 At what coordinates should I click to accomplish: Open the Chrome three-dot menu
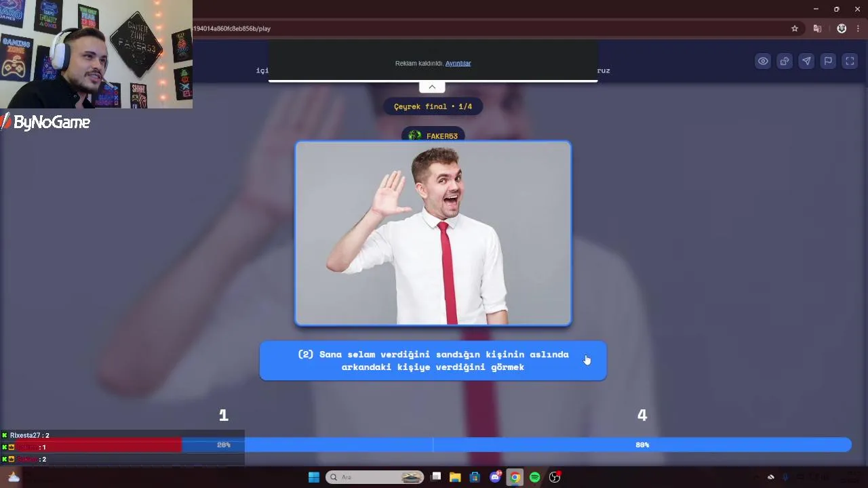pos(858,28)
